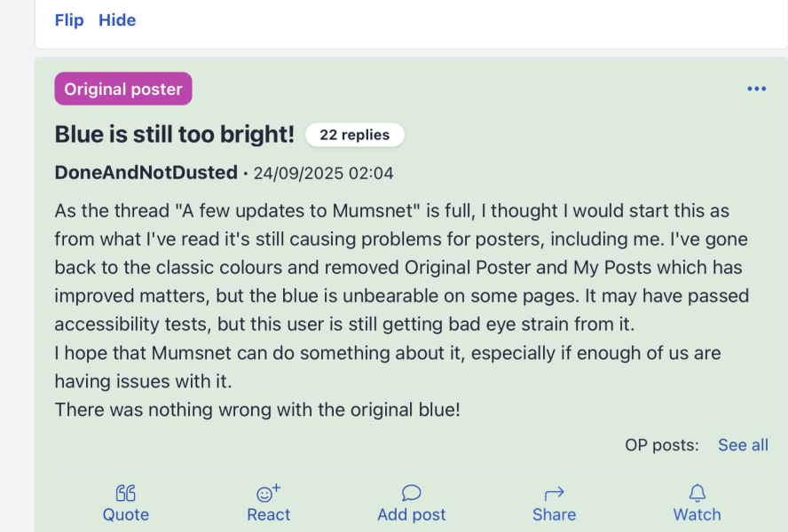Expand post options with the ellipsis control
Viewport: 788px width, 532px height.
pos(757,88)
